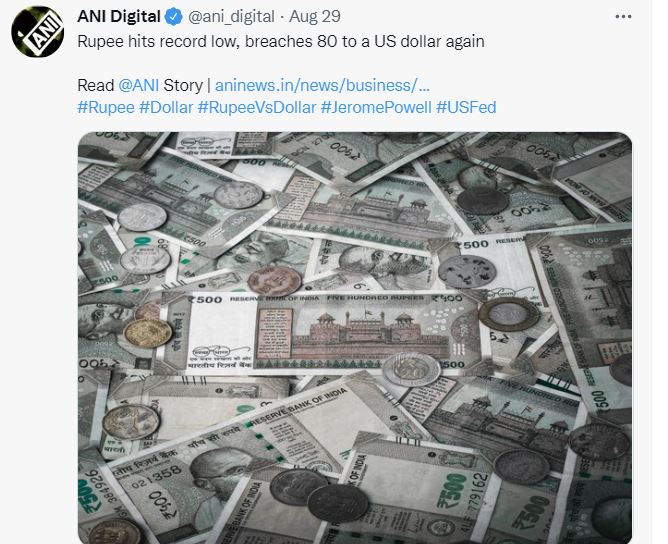Follow the aninews.in/news/business story link
Image resolution: width=668 pixels, height=544 pixels.
pos(322,85)
